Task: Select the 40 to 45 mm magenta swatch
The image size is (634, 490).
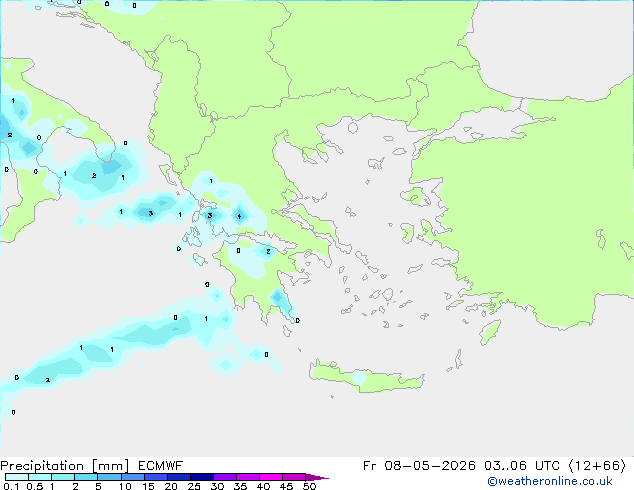Action: pos(271,477)
